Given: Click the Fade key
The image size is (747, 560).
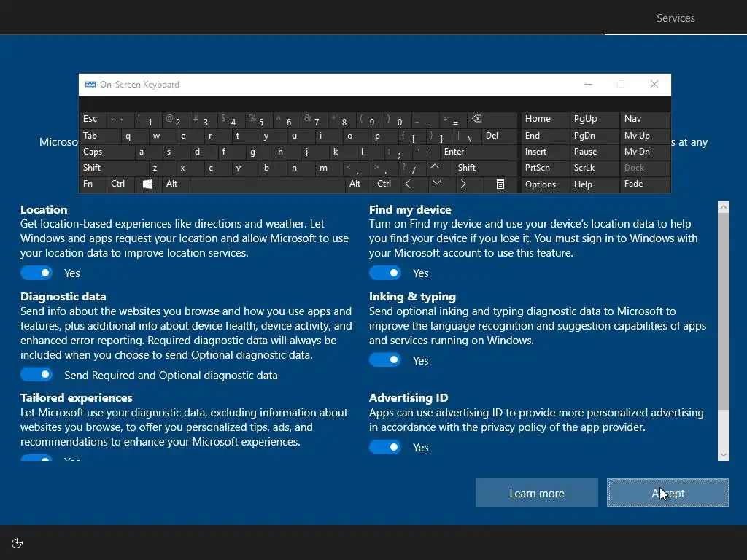Looking at the screenshot, I should [645, 184].
